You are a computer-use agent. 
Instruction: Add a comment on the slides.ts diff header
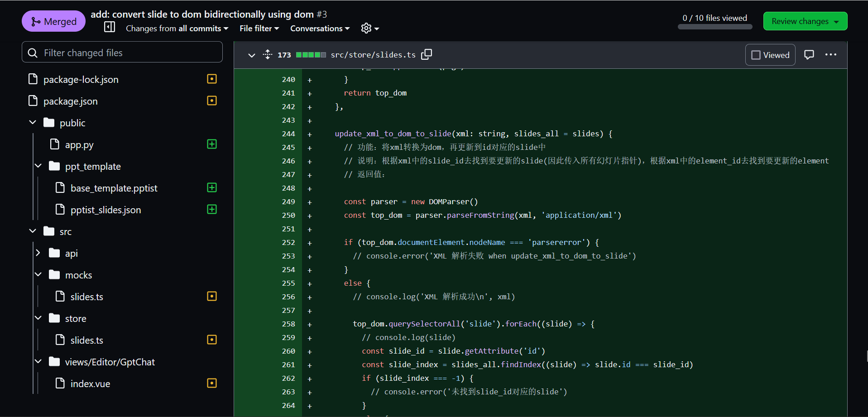coord(809,54)
